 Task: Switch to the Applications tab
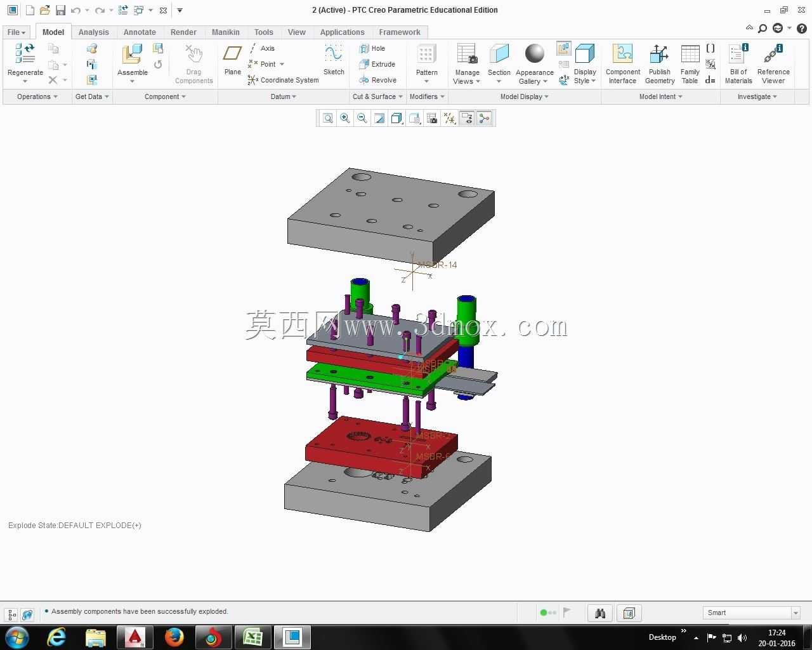342,32
